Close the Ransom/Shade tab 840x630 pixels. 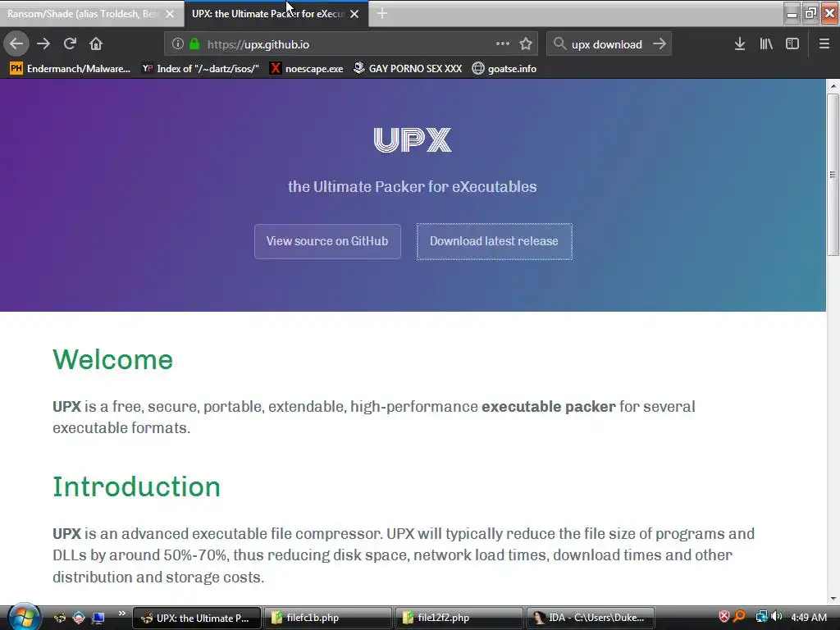pyautogui.click(x=170, y=14)
